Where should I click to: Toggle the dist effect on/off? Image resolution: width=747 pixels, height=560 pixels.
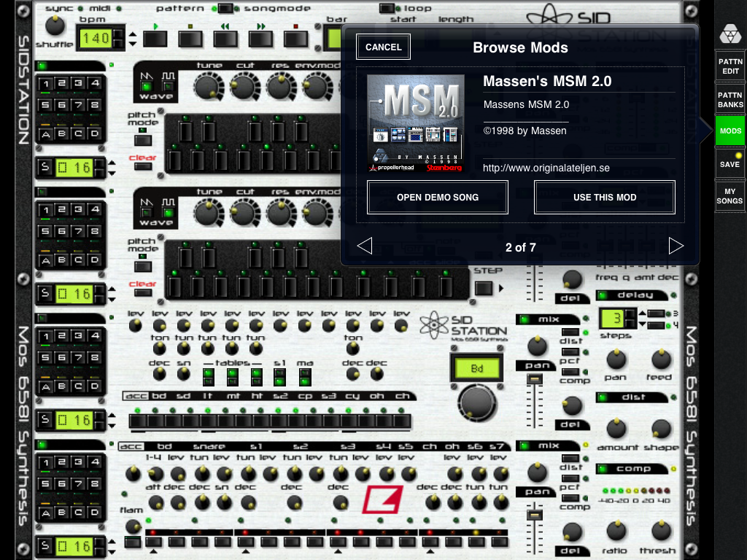[603, 397]
